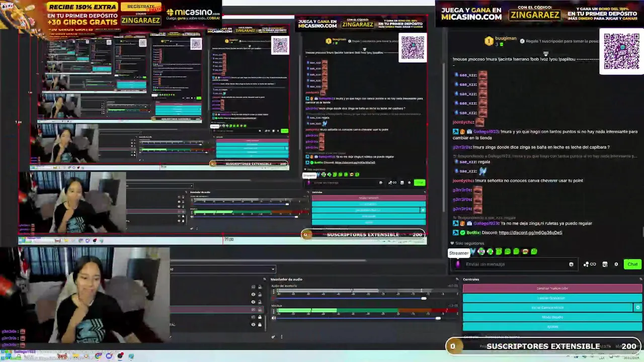Adjust Audio del escritorio volume slider handle
Viewport: 644px width, 362px height.
(424, 298)
